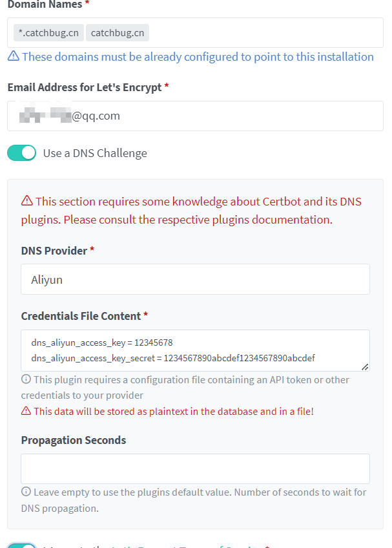Click the Propagation Seconds label
This screenshot has height=548, width=392.
(74, 440)
